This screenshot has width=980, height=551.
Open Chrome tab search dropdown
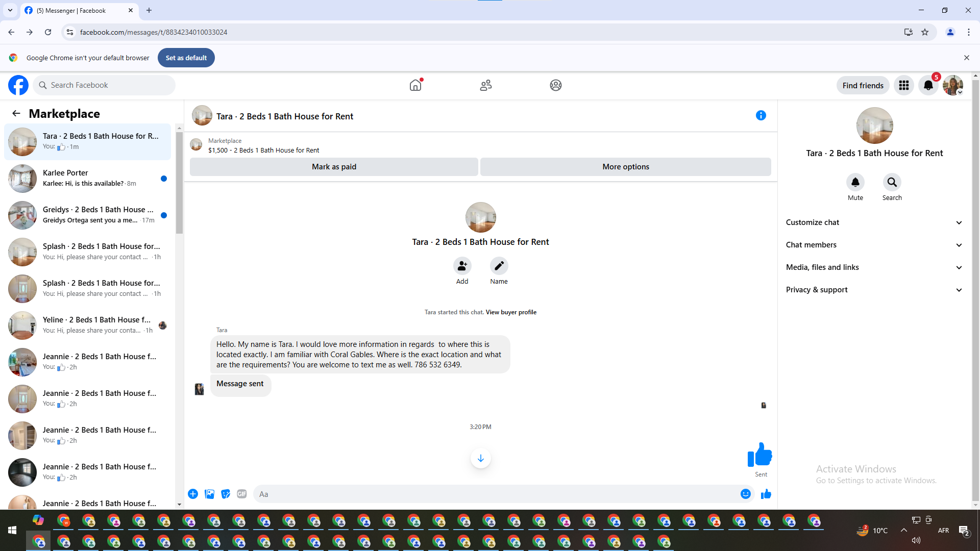10,10
